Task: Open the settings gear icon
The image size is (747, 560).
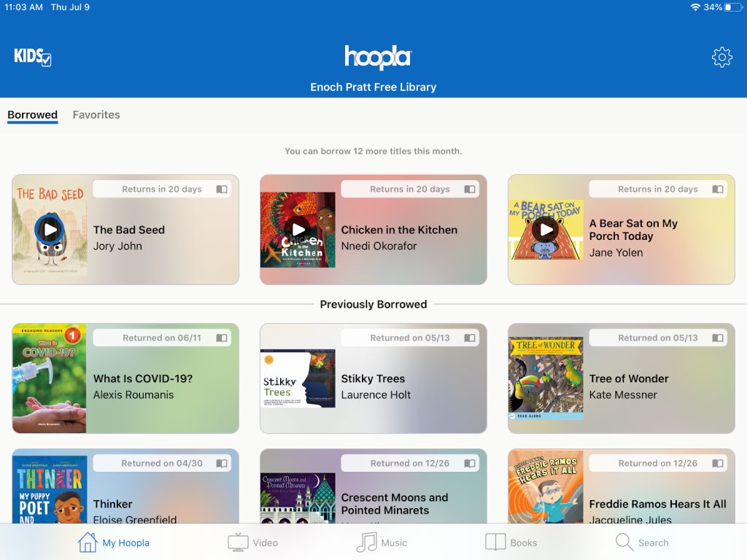Action: pos(721,57)
